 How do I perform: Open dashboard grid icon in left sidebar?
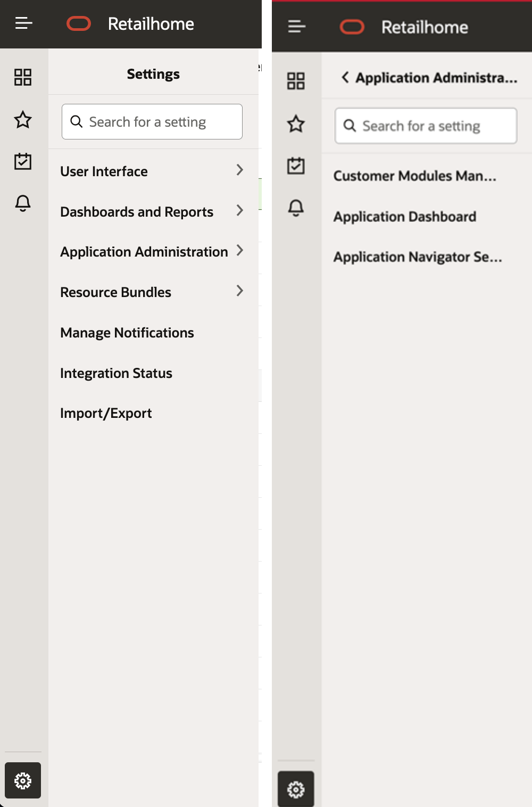tap(23, 77)
